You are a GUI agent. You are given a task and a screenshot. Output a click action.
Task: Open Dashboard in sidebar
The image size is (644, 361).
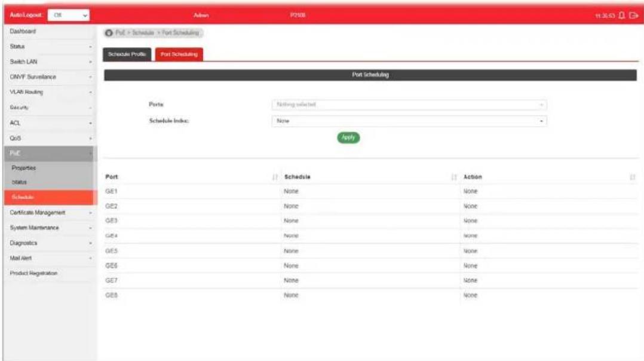pos(50,31)
